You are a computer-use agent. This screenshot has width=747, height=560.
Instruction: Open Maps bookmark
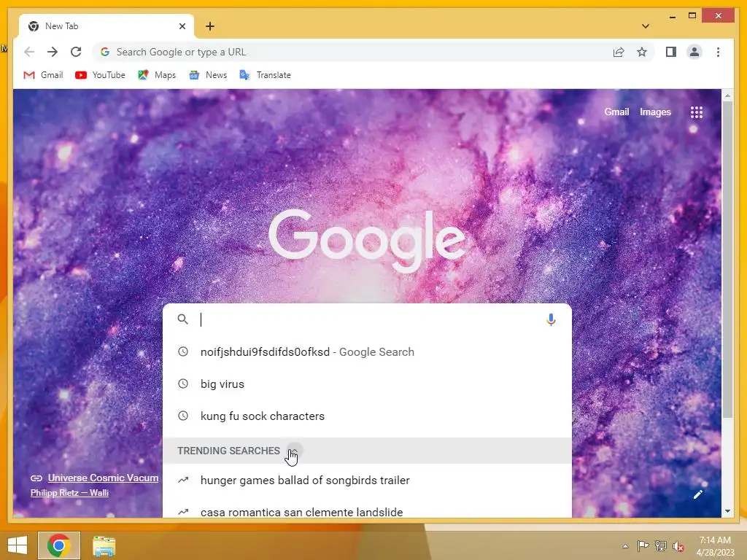(x=157, y=75)
